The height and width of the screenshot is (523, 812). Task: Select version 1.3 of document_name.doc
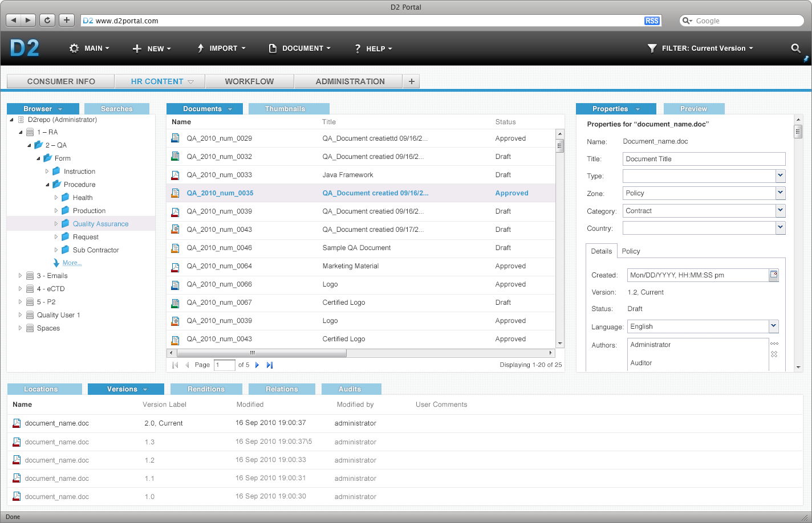405,442
